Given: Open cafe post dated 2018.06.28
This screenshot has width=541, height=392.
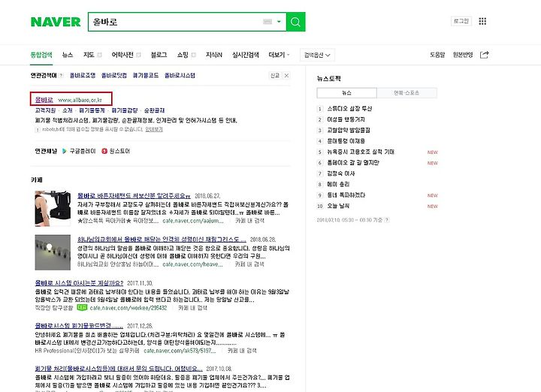Looking at the screenshot, I should pyautogui.click(x=162, y=240).
